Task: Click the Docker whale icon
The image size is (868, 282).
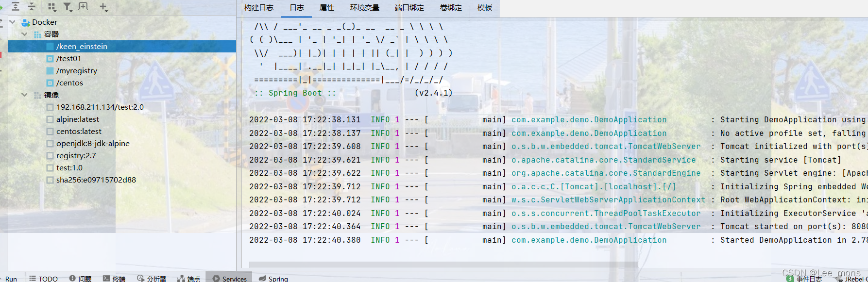Action: [x=26, y=22]
